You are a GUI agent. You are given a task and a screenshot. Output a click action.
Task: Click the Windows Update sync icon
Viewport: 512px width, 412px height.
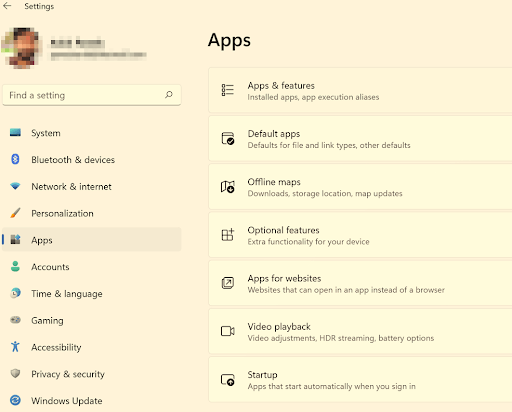[x=15, y=400]
